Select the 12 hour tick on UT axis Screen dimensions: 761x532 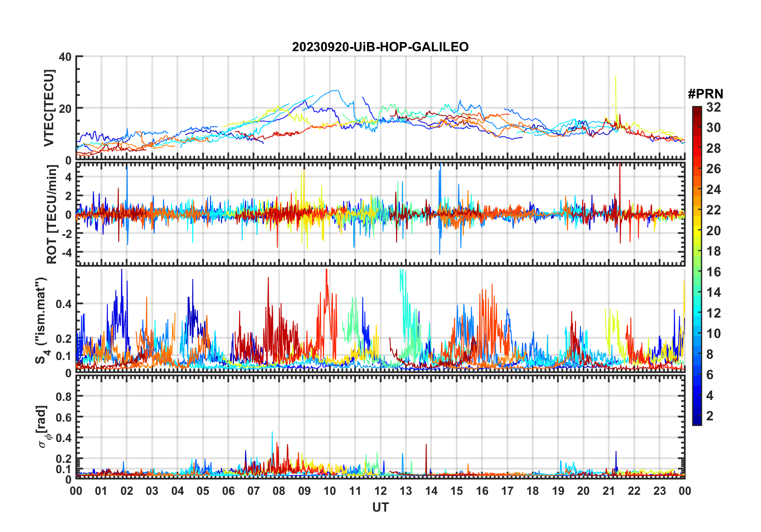(x=380, y=491)
